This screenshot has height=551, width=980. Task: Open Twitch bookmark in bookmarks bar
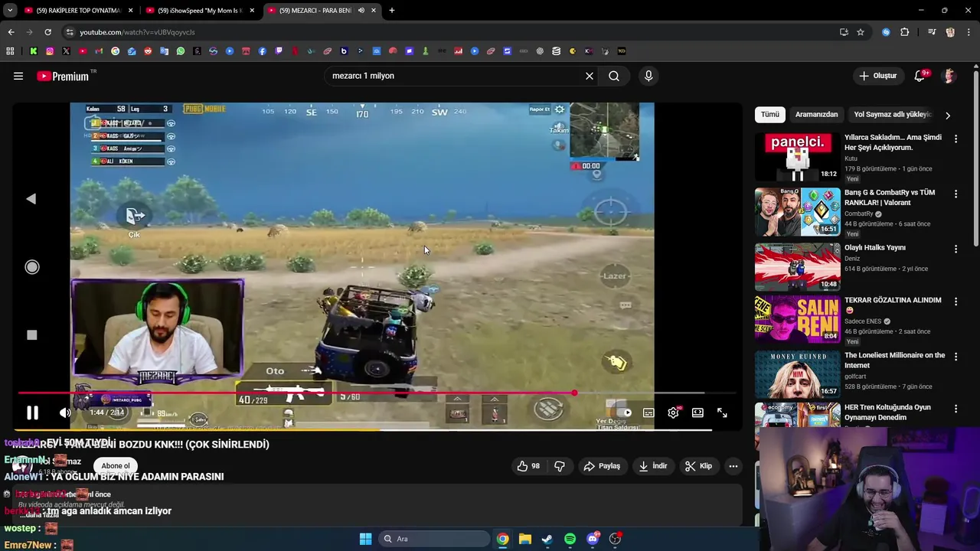point(279,51)
